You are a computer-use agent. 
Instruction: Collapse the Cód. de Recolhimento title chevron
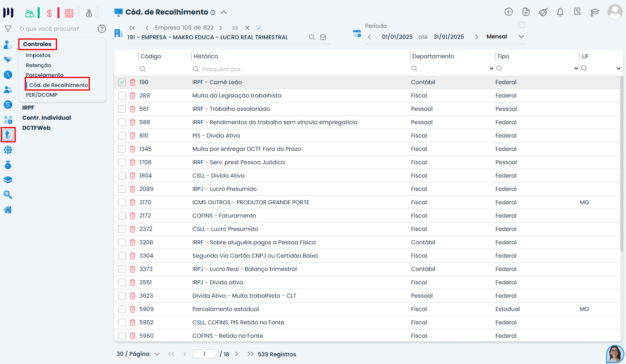point(223,13)
